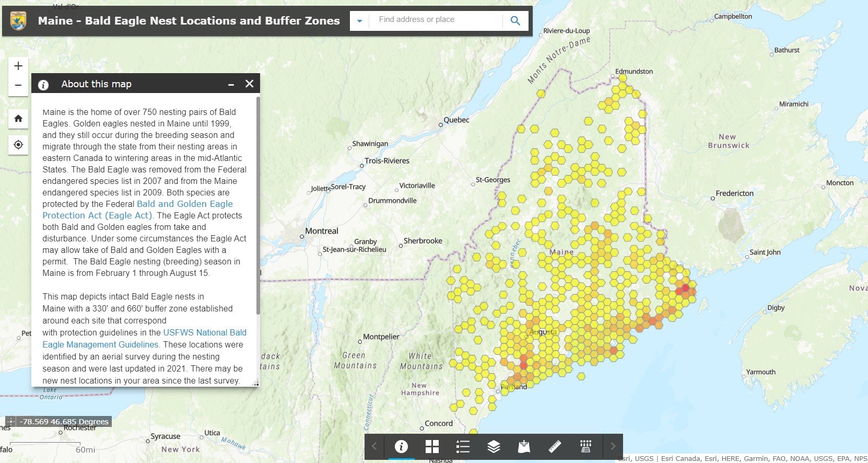Image resolution: width=868 pixels, height=463 pixels.
Task: Open the About info widget in bottom toolbar
Action: 401,446
